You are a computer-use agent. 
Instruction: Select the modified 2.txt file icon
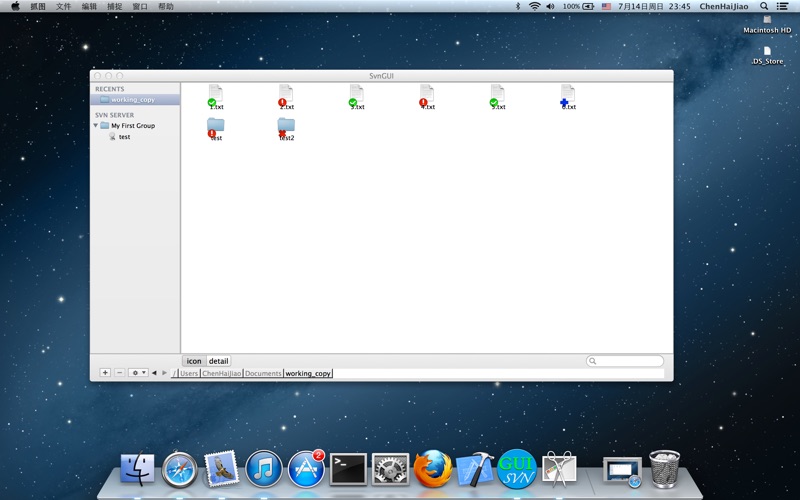click(286, 96)
